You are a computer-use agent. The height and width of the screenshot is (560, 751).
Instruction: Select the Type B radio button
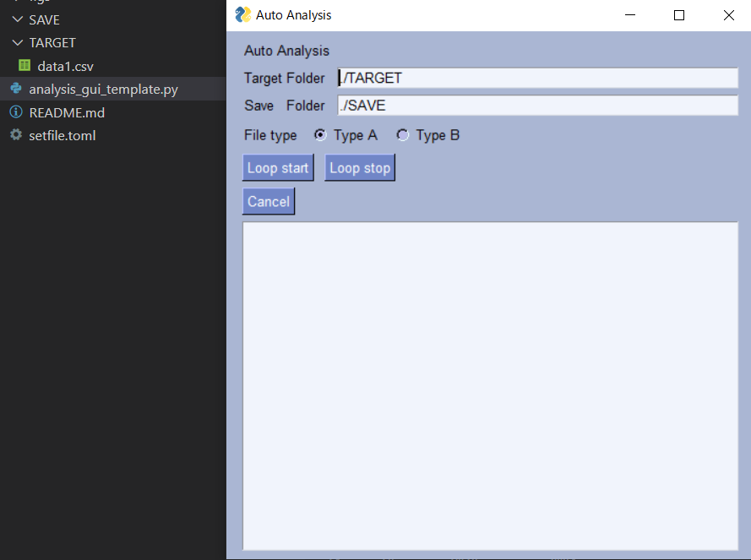pyautogui.click(x=403, y=134)
